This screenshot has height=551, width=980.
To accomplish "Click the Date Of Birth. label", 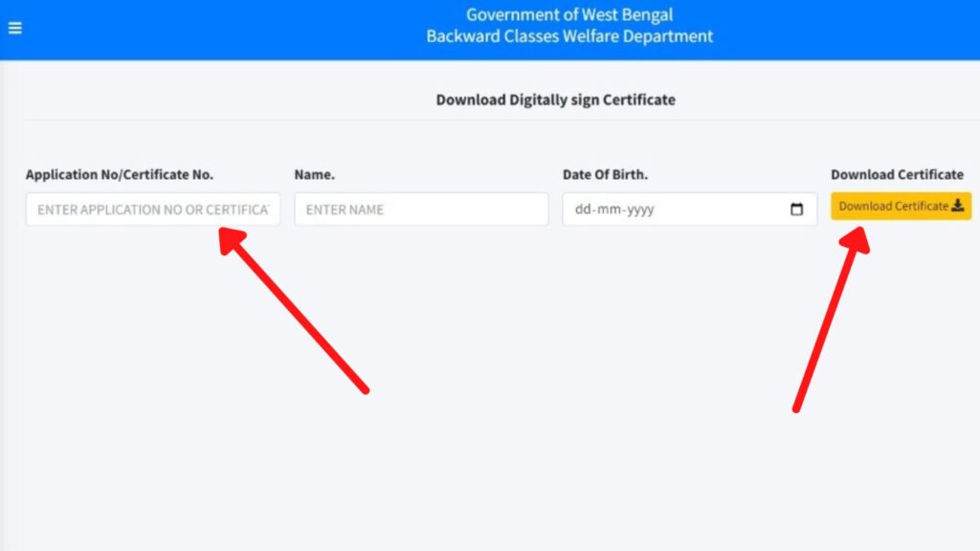I will point(605,174).
